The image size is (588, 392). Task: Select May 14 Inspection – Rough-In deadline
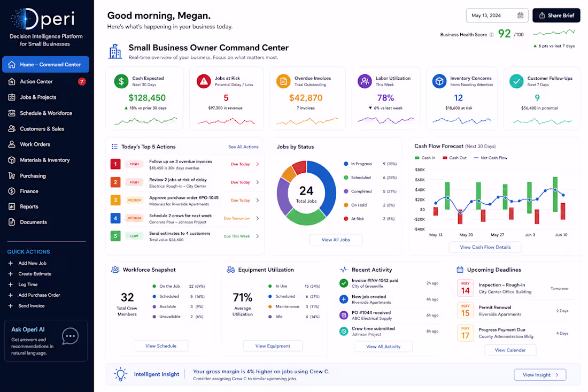[513, 288]
